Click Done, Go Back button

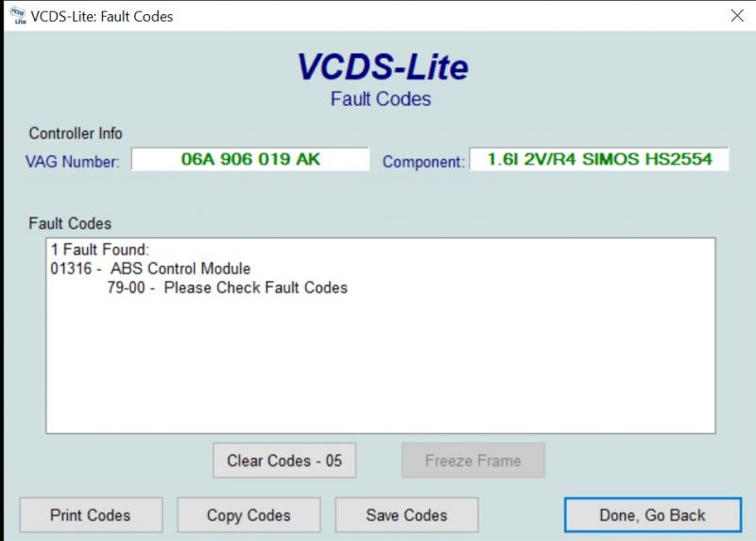(653, 515)
